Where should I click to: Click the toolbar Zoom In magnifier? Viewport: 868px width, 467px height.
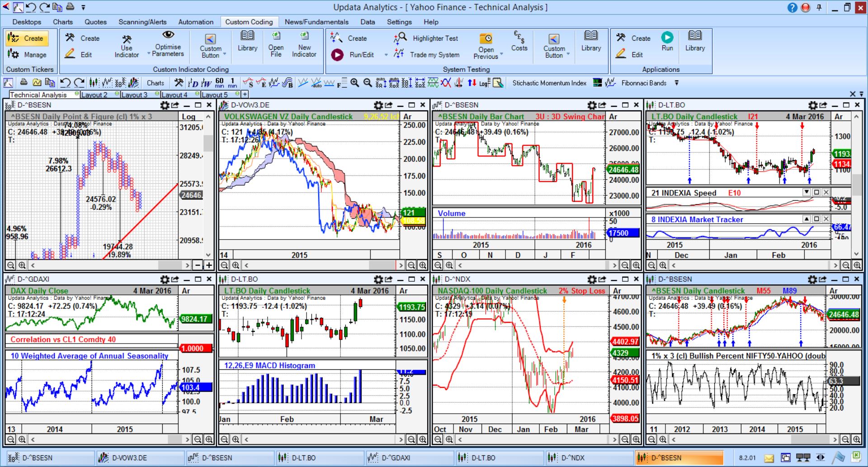(x=355, y=83)
